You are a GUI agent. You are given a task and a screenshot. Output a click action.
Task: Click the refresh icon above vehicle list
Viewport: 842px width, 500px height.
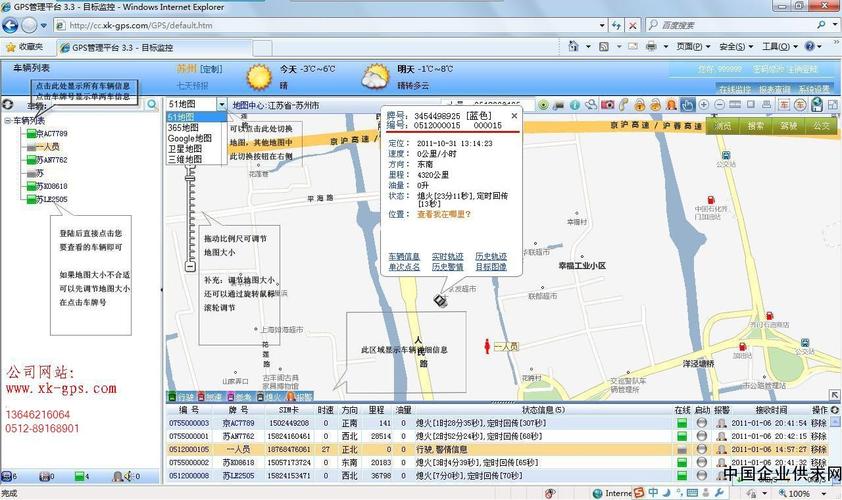point(8,104)
